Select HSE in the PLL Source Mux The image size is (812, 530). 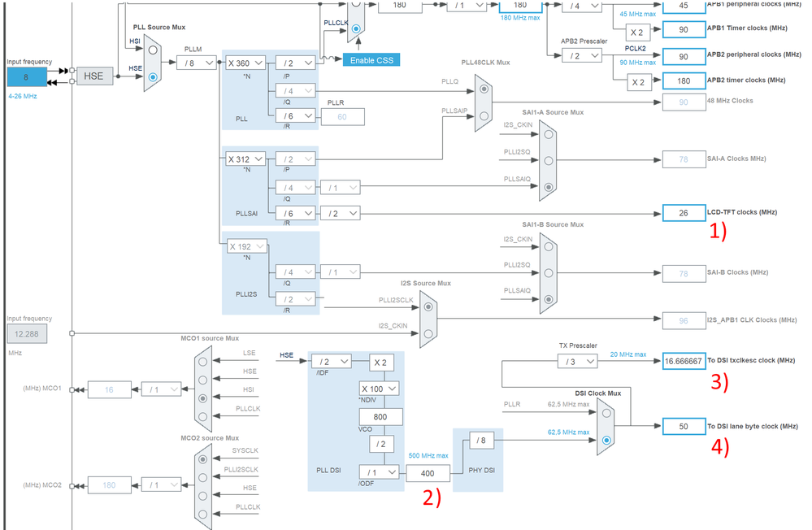[x=153, y=76]
